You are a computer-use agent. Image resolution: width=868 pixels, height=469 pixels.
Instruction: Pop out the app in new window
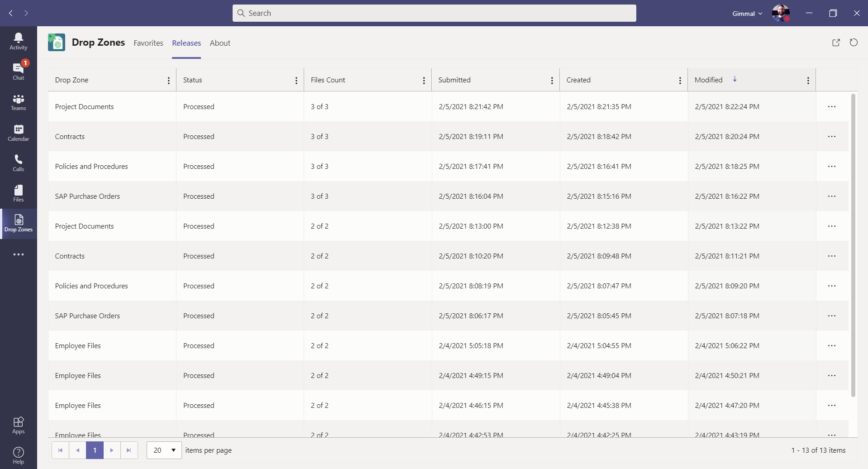point(836,43)
